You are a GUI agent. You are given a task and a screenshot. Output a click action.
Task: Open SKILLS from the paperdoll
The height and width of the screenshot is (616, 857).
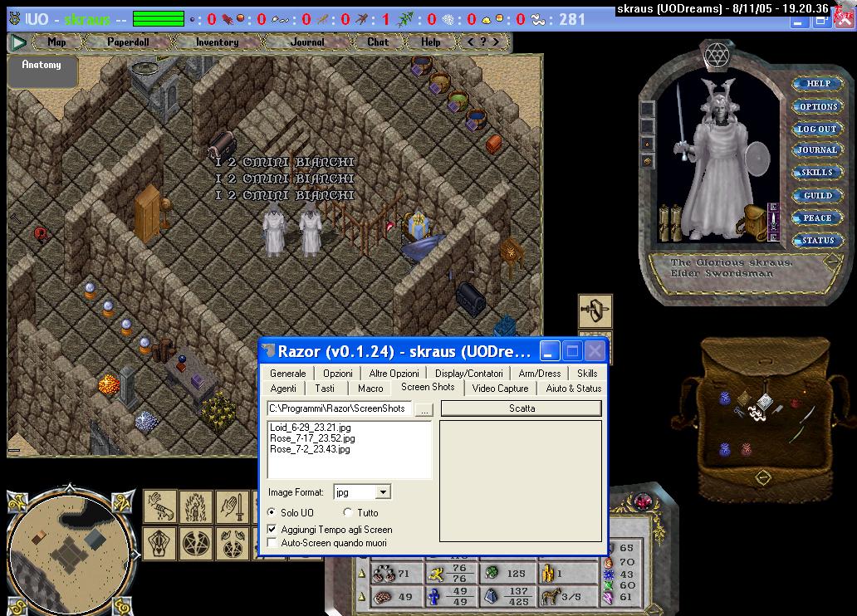[818, 172]
